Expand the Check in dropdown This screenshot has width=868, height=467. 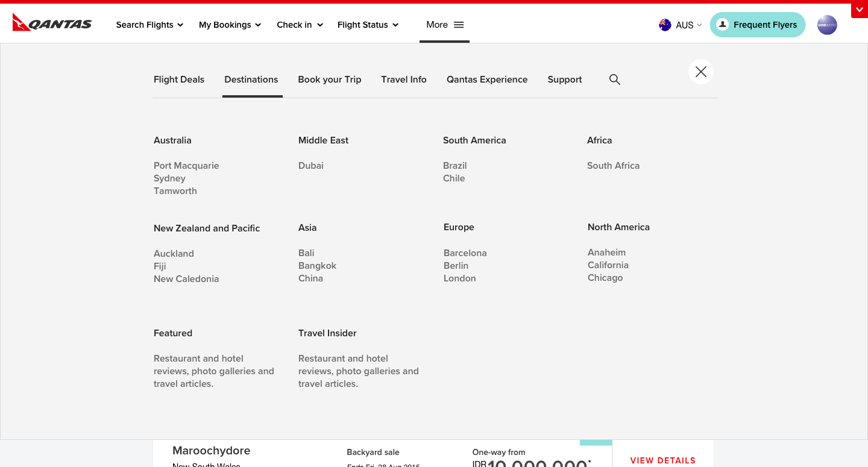(300, 25)
